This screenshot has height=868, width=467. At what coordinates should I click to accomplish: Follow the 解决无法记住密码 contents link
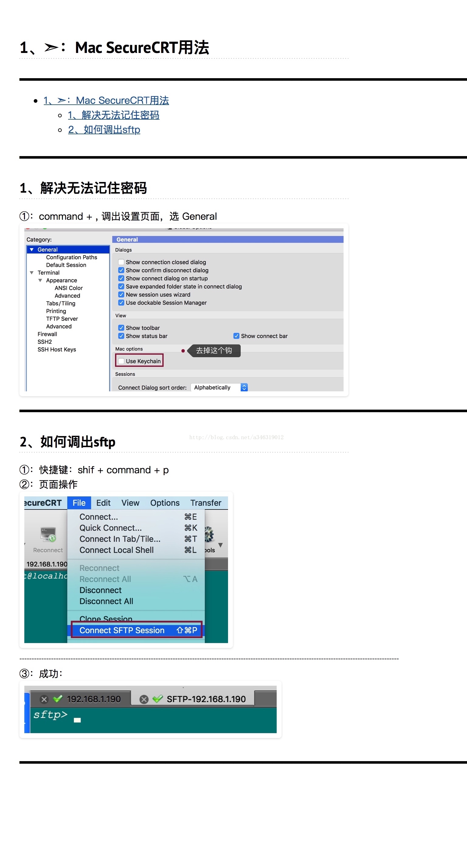pos(113,115)
